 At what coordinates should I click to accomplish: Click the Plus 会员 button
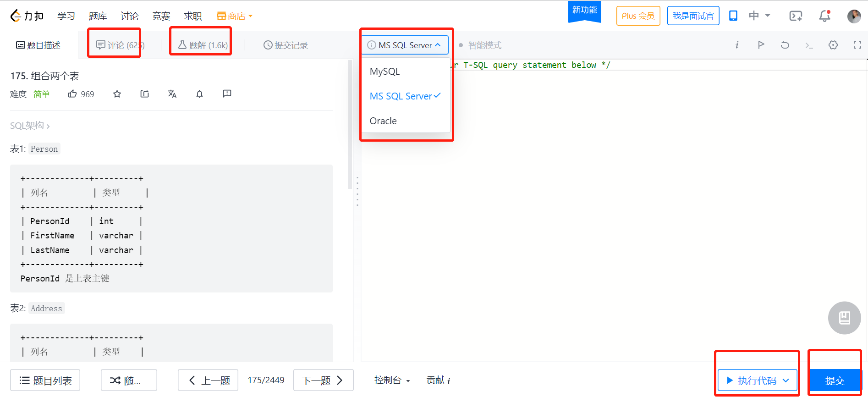tap(638, 16)
